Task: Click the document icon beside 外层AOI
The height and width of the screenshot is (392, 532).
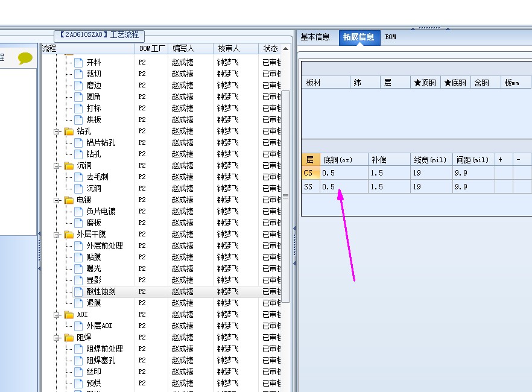Action: [x=78, y=326]
